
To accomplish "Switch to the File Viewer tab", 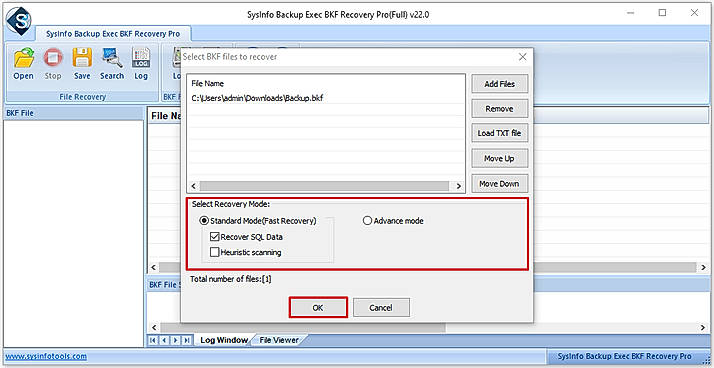I will pos(279,340).
